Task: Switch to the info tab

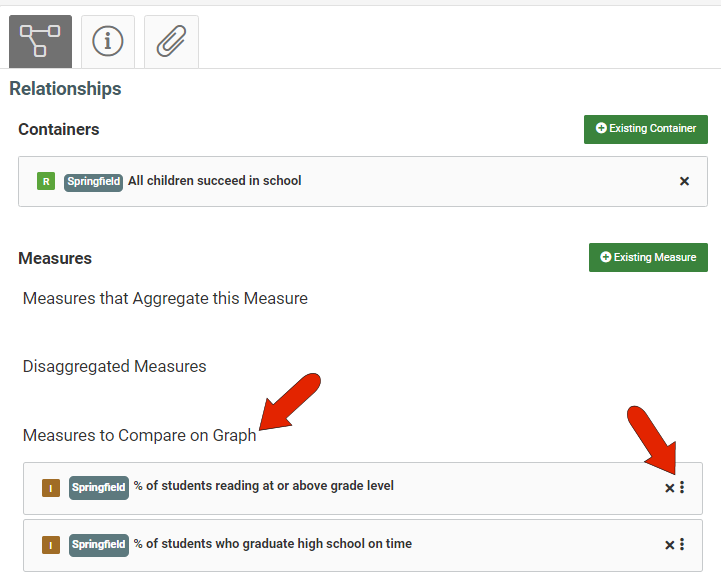Action: click(108, 41)
